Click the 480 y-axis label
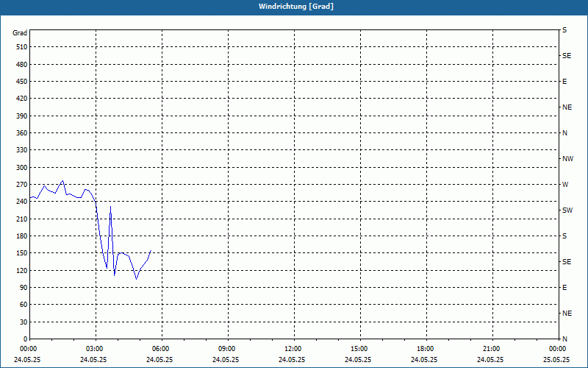This screenshot has height=368, width=588. [x=22, y=65]
